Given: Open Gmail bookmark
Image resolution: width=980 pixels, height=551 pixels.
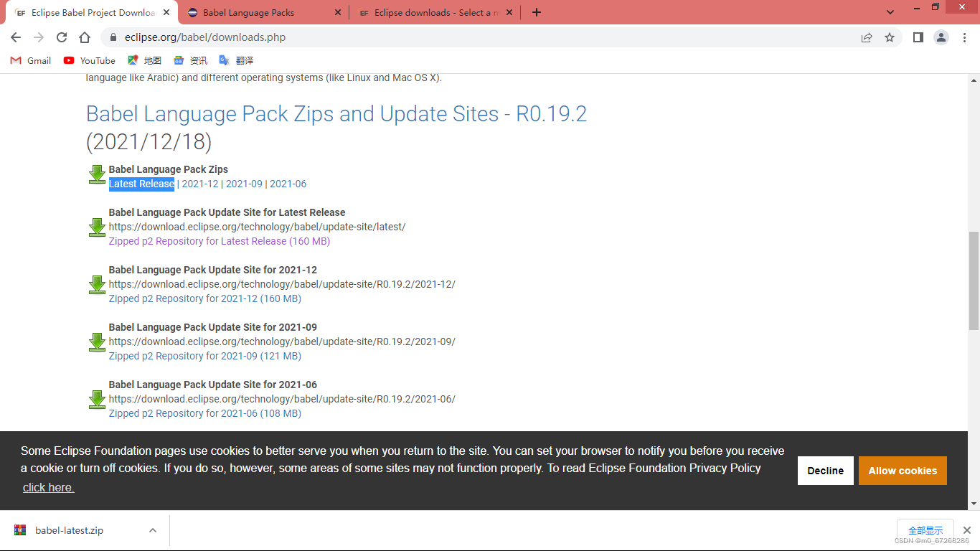Looking at the screenshot, I should [31, 60].
